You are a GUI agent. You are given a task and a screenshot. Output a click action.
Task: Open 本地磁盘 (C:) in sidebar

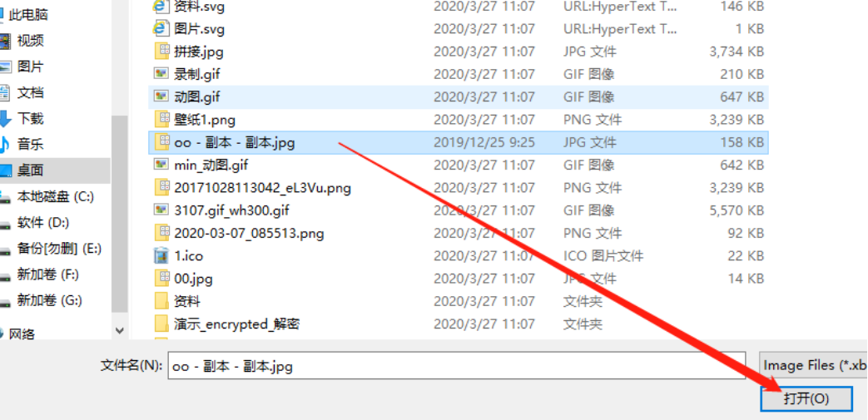pyautogui.click(x=56, y=196)
